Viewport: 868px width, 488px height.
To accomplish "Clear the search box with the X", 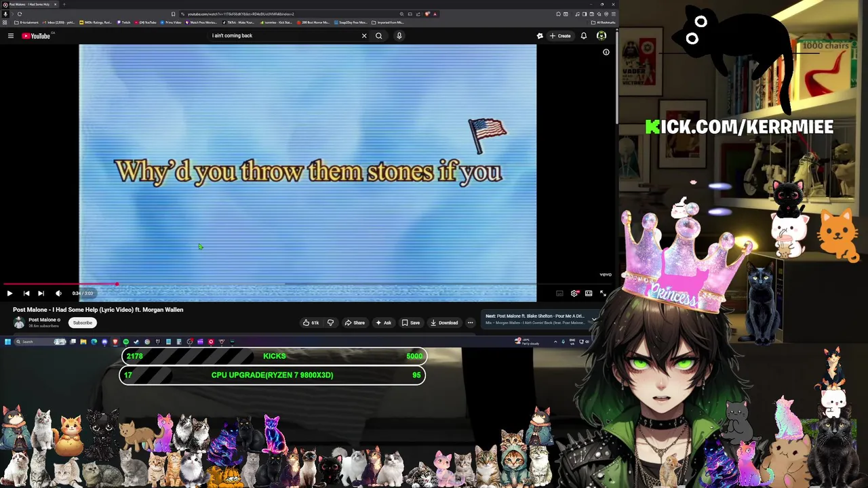I will coord(364,36).
